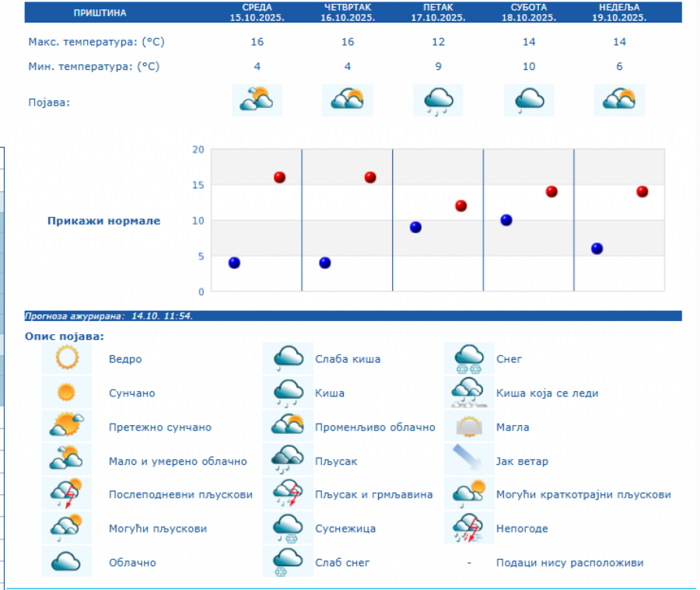Select the Приштина city header label
700x590 pixels.
[x=100, y=12]
